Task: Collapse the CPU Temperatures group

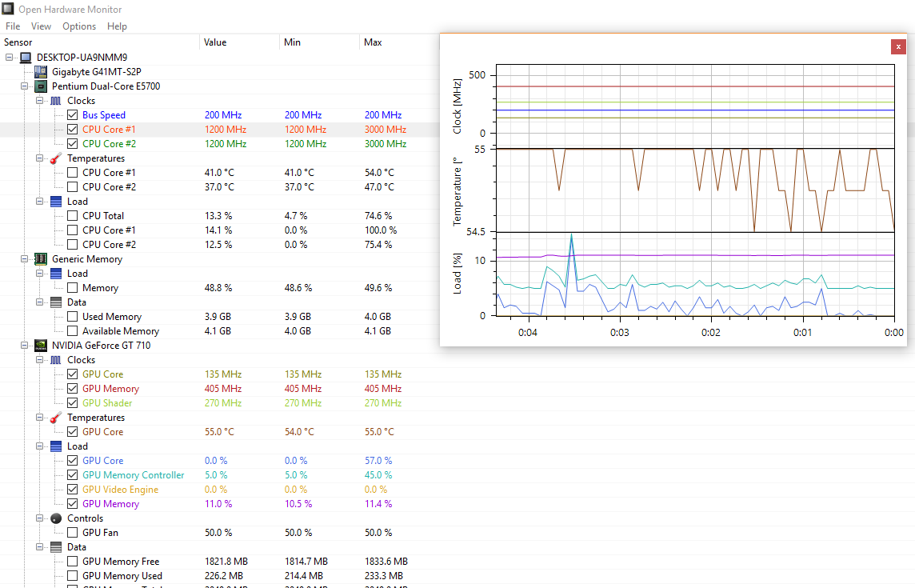Action: pos(39,158)
